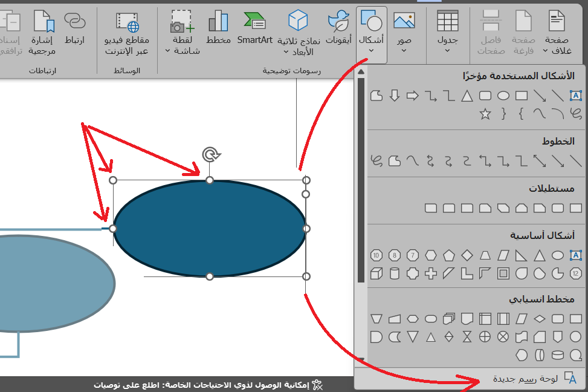Select the cylinder shape in basic shapes

(395, 273)
